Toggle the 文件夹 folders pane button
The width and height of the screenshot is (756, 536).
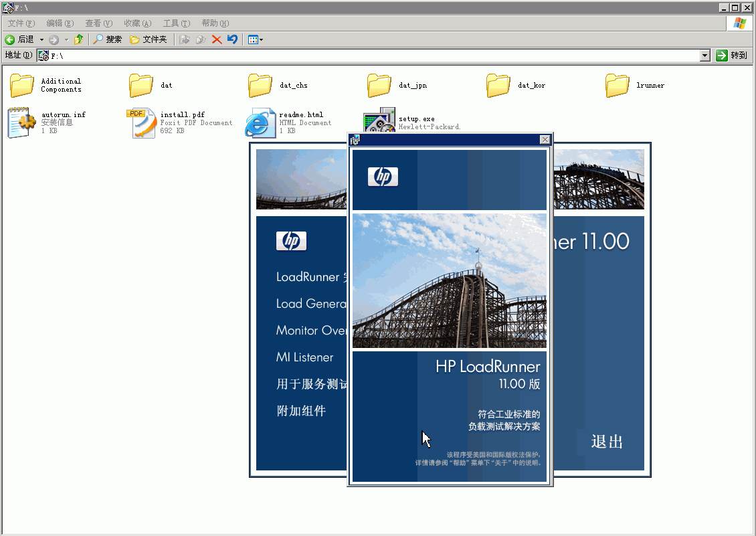(x=148, y=39)
